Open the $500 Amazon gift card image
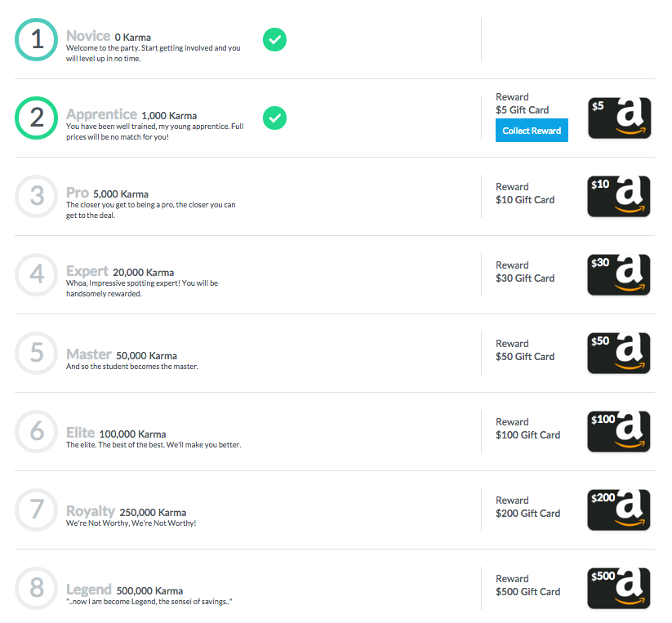 click(x=618, y=588)
